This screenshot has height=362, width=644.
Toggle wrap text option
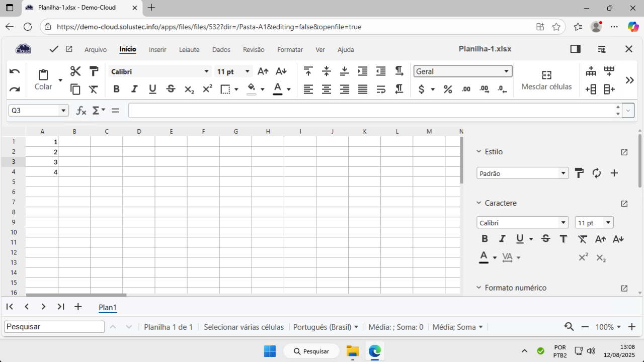tap(381, 89)
